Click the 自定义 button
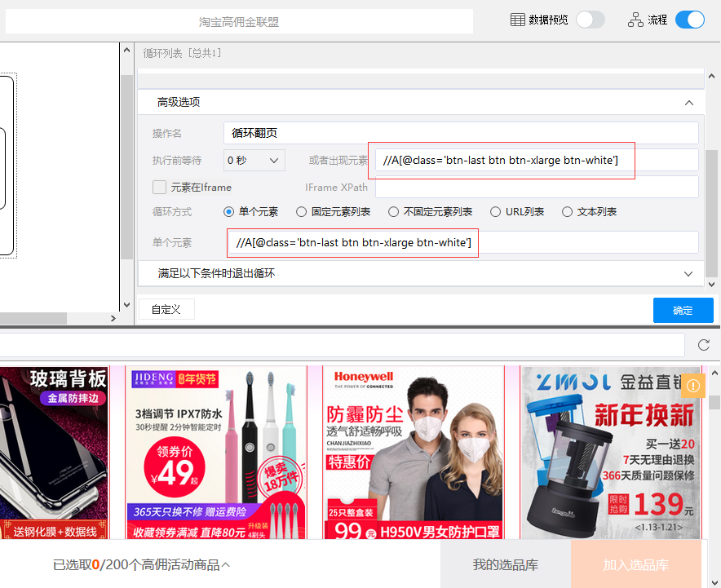Viewport: 721px width, 588px height. [166, 309]
